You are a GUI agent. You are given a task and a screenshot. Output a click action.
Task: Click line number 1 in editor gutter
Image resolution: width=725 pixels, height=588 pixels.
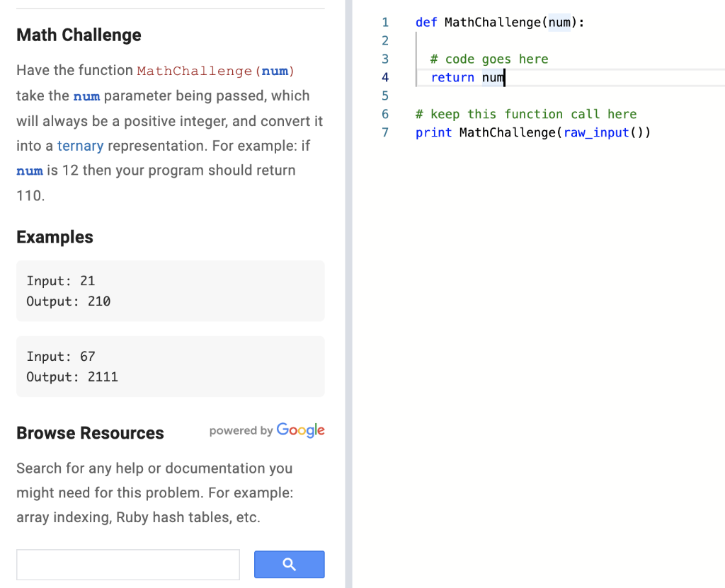pos(385,22)
